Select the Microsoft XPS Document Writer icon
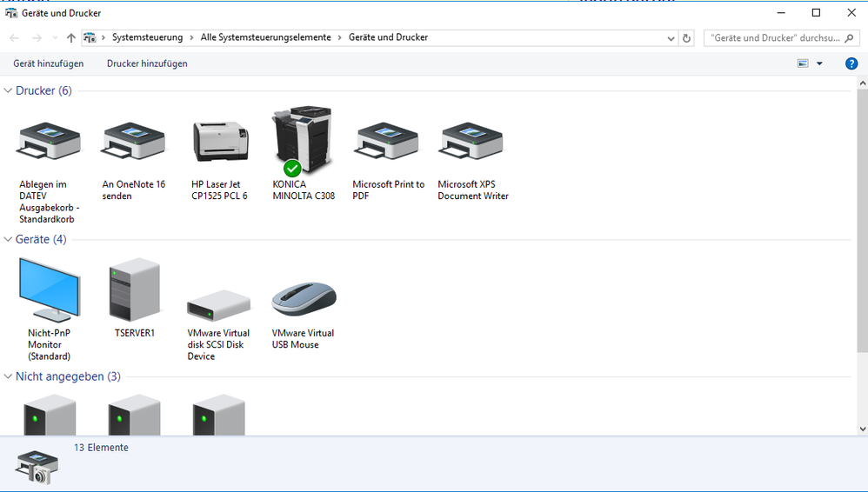This screenshot has width=868, height=492. click(471, 141)
